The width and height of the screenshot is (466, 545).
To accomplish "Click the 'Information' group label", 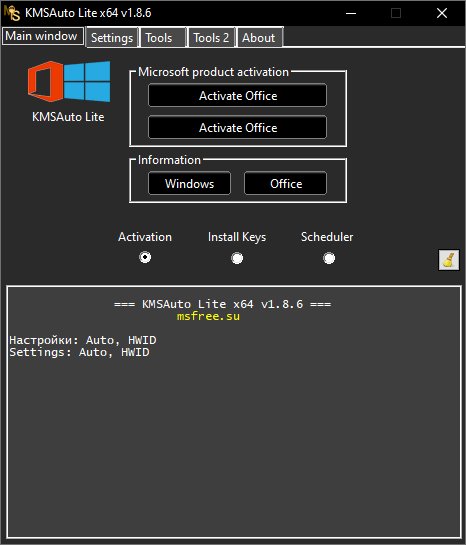I will point(169,160).
